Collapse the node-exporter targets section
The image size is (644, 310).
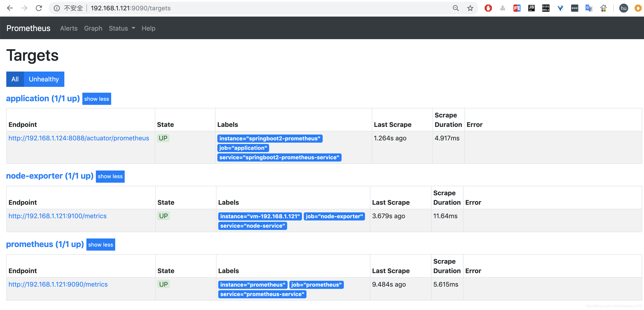click(x=110, y=176)
